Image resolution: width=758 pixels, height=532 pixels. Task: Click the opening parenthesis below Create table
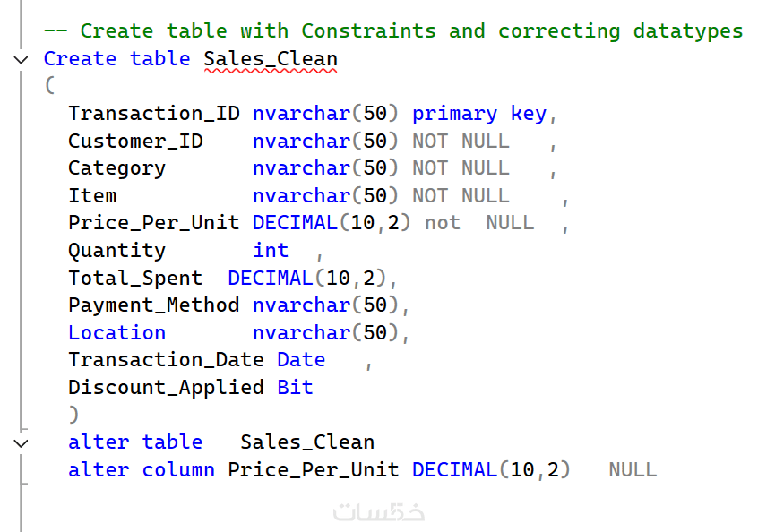[49, 87]
